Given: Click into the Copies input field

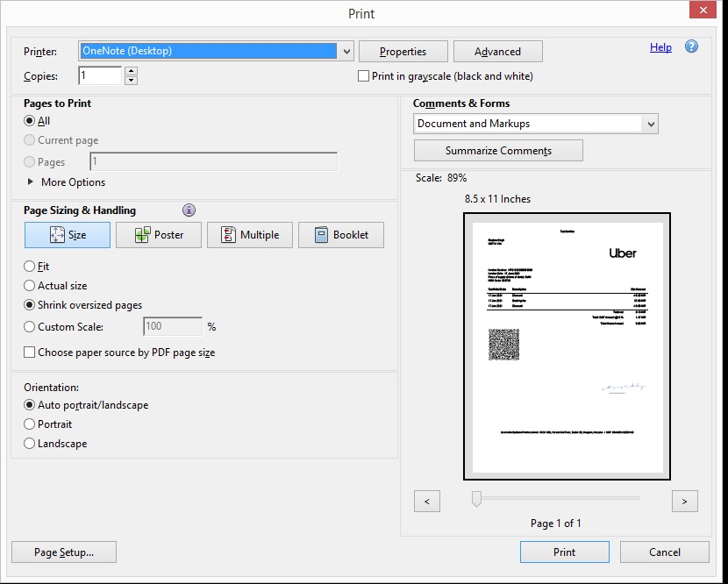Looking at the screenshot, I should point(100,75).
